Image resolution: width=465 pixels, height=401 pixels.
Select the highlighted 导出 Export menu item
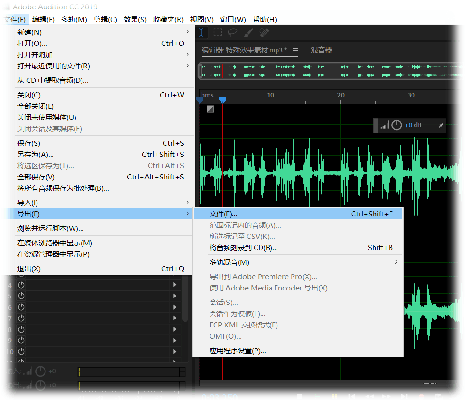(x=100, y=214)
